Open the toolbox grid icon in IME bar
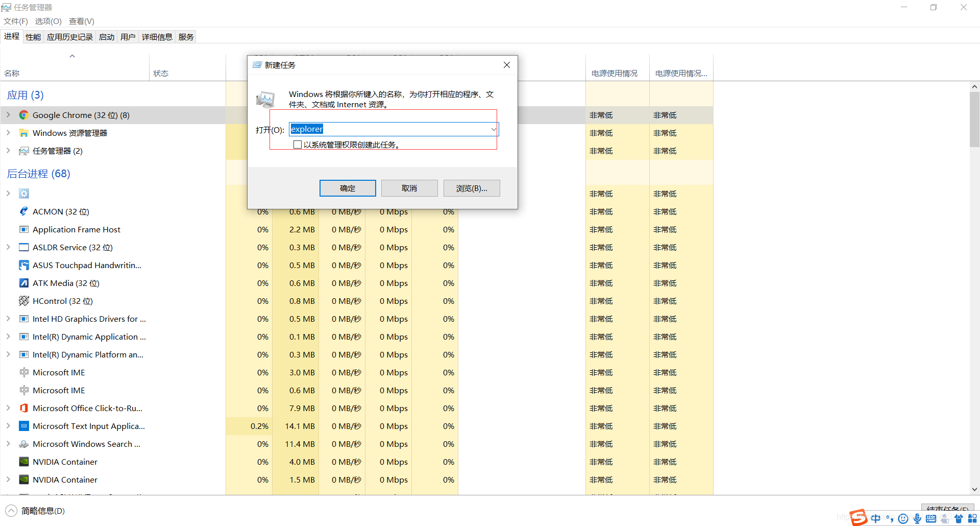This screenshot has height=526, width=980. [972, 518]
